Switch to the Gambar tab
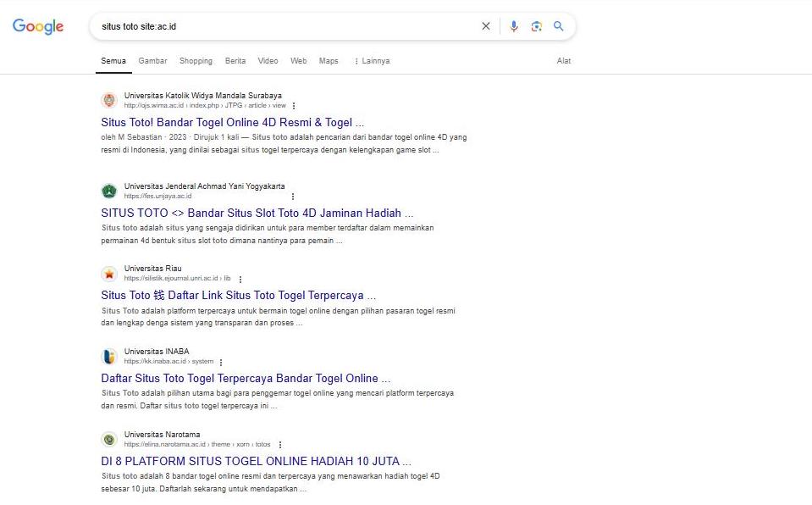Viewport: 812px width, 505px height. click(x=152, y=61)
